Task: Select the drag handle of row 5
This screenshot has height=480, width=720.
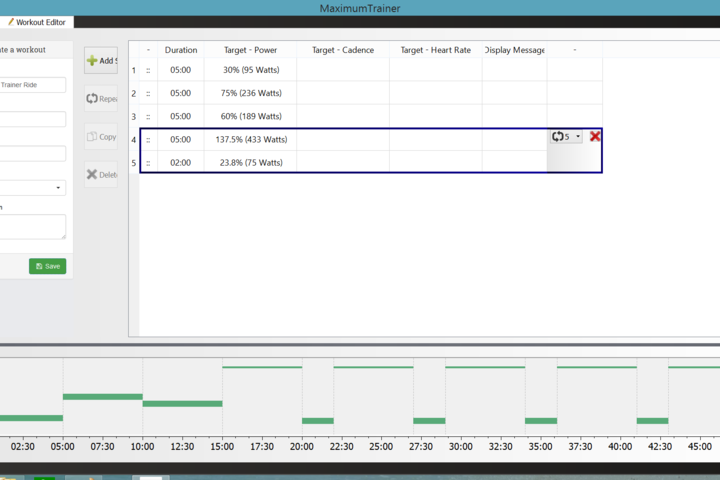Action: [x=148, y=162]
